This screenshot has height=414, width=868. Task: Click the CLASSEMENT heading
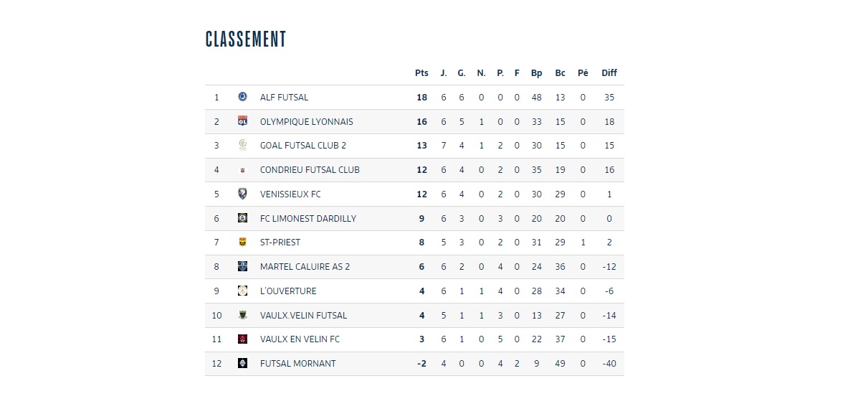coord(246,39)
